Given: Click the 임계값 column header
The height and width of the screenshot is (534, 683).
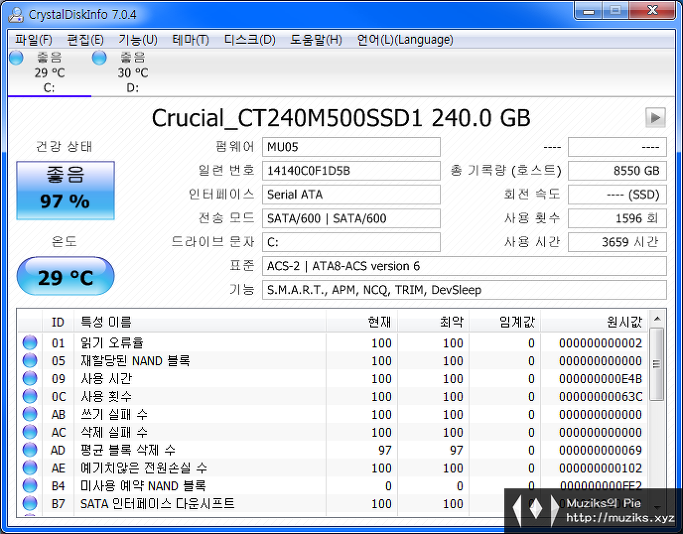Looking at the screenshot, I should pyautogui.click(x=505, y=322).
